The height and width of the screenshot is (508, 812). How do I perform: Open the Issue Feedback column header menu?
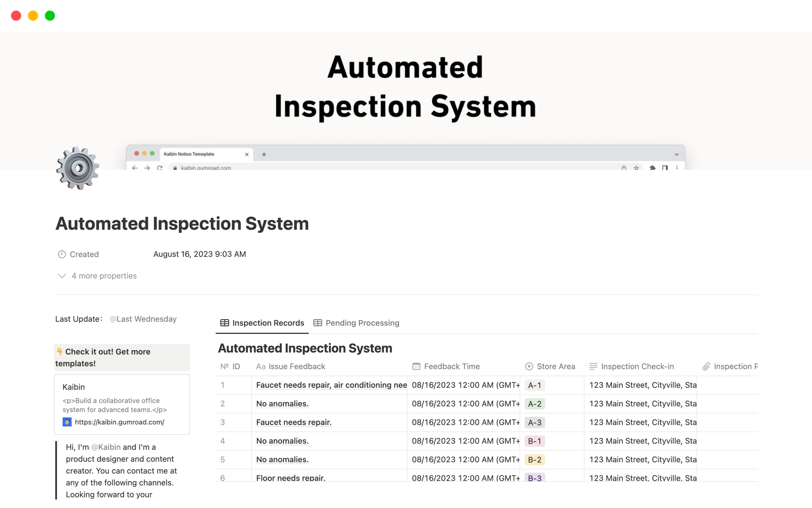point(296,367)
